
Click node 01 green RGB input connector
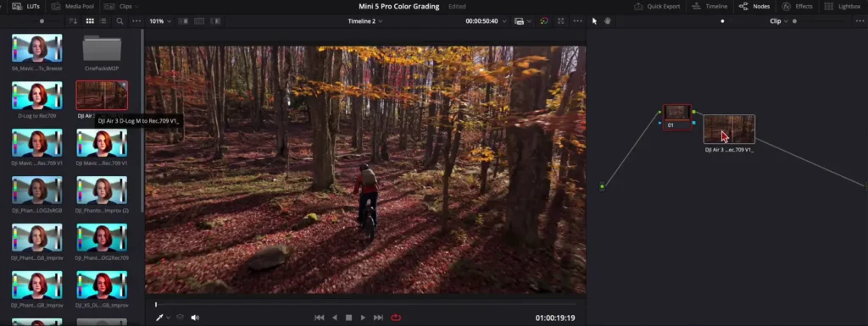click(x=660, y=112)
